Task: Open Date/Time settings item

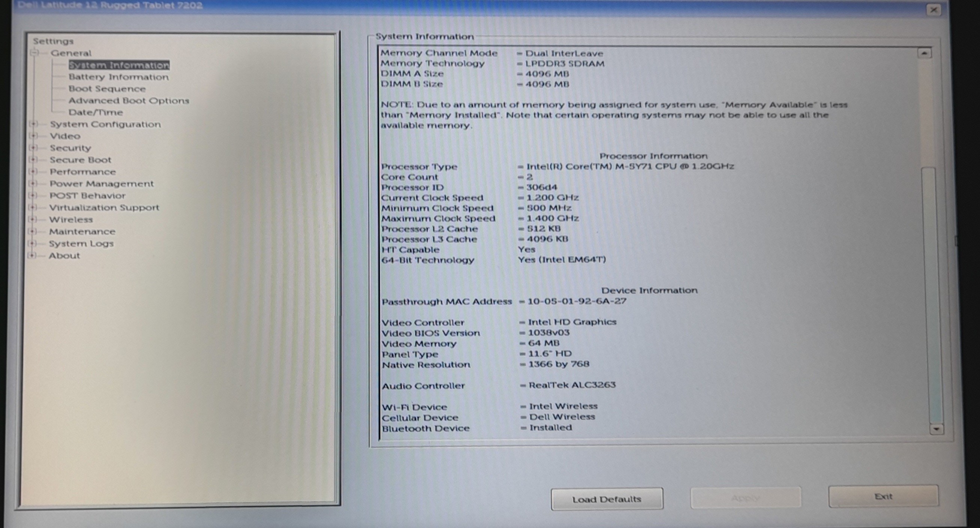Action: (x=95, y=112)
